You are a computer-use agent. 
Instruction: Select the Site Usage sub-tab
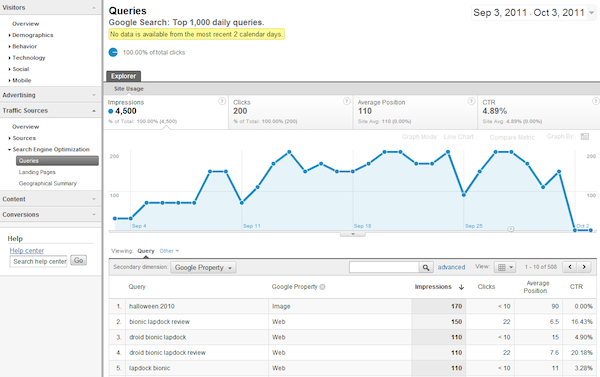(129, 89)
